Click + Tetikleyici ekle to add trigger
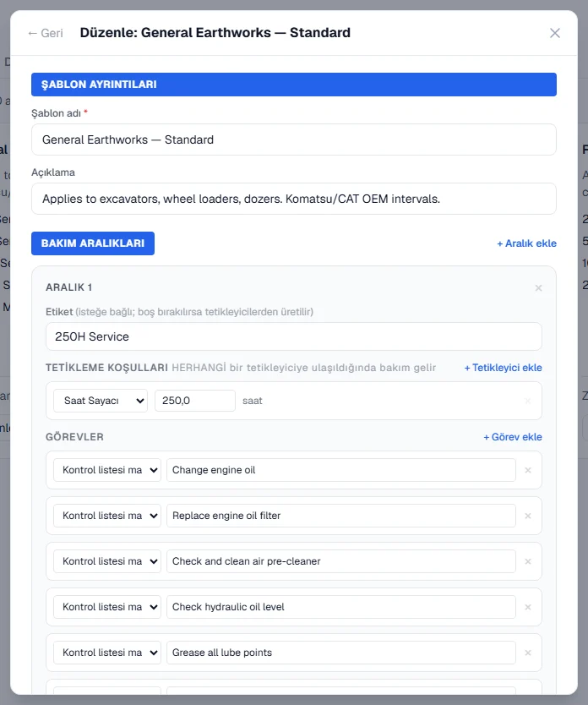Viewport: 588px width, 705px height. (504, 368)
